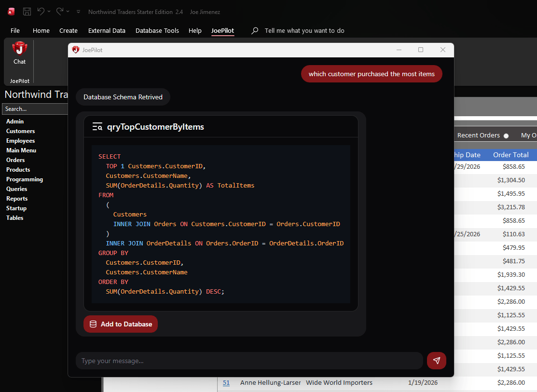The width and height of the screenshot is (537, 392).
Task: Send the chat message with the paper plane icon
Action: tap(436, 360)
